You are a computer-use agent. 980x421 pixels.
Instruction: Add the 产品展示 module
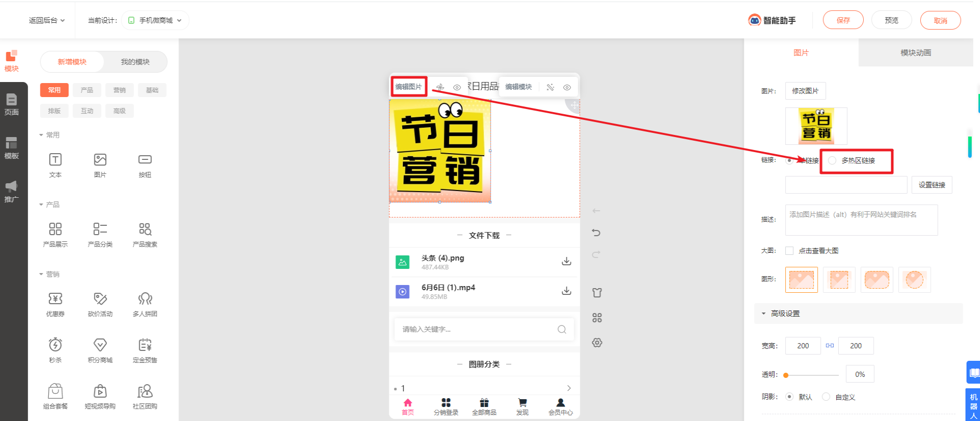coord(56,235)
